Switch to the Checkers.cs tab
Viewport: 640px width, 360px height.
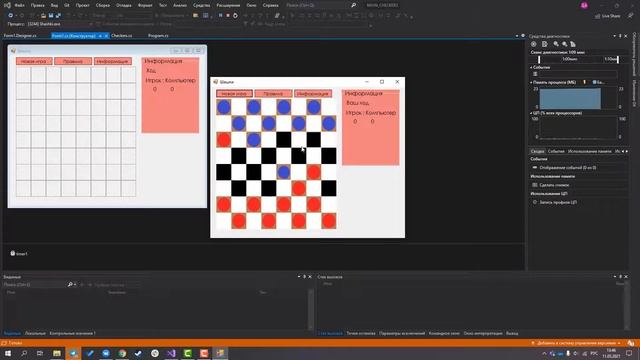click(x=122, y=36)
